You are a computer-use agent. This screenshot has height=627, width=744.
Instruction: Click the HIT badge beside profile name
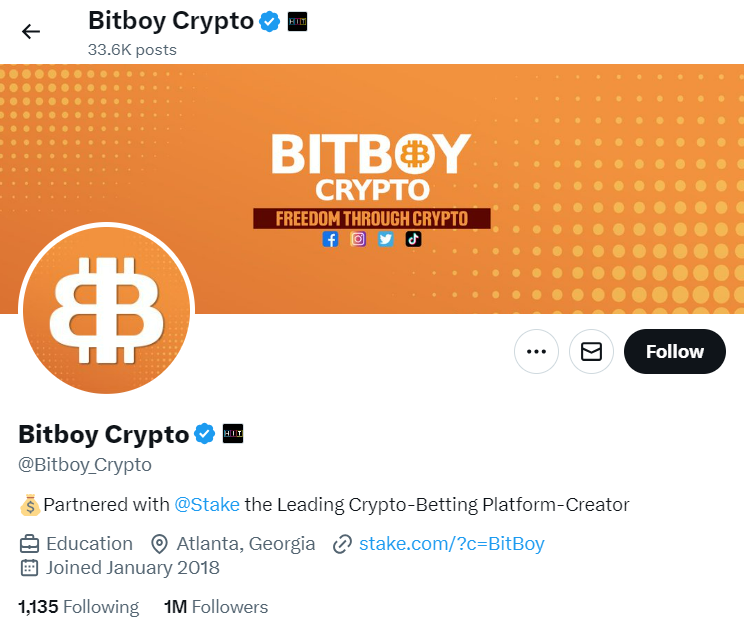pyautogui.click(x=233, y=433)
